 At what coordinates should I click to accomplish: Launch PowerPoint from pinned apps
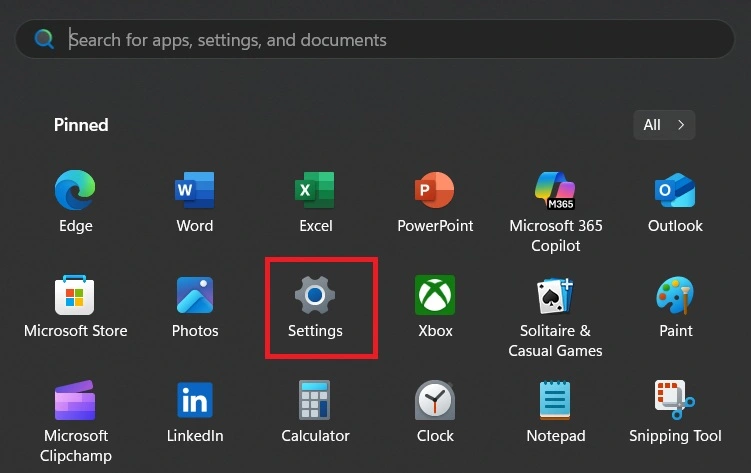click(x=435, y=191)
